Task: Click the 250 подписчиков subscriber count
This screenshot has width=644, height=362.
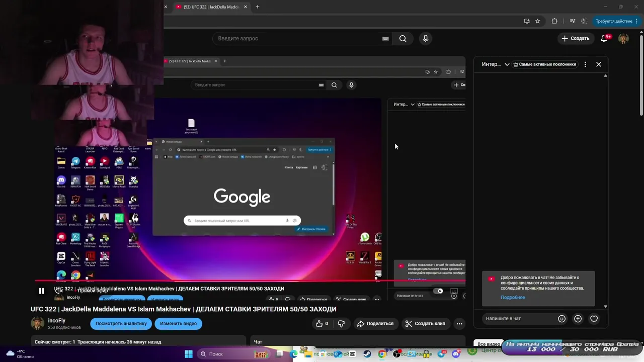Action: point(64,327)
